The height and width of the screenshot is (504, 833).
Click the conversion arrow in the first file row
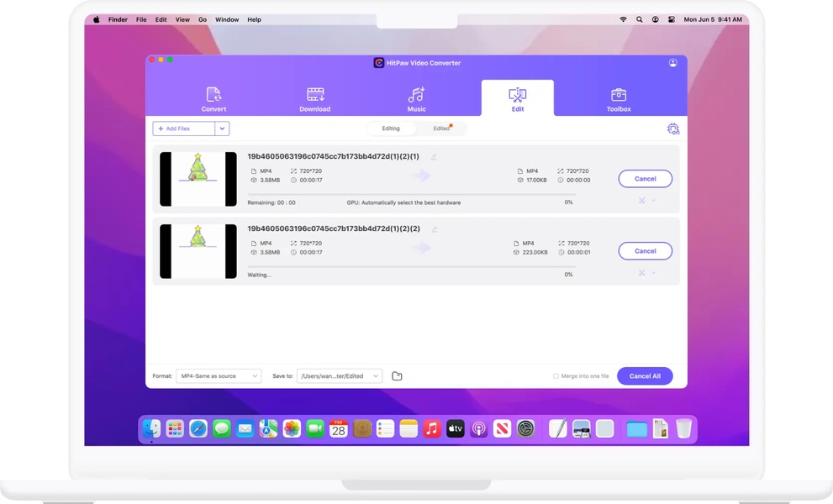421,176
